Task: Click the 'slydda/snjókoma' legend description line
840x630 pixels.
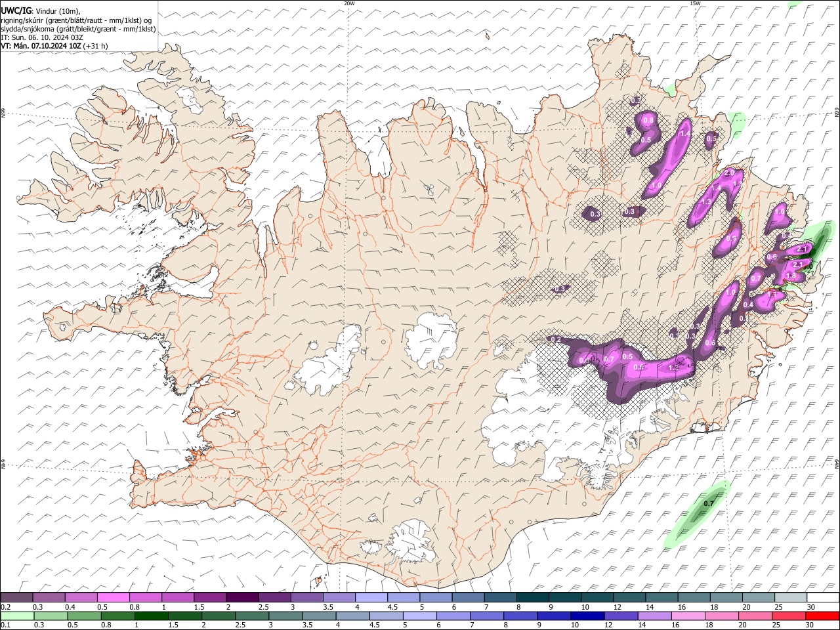Action: (x=79, y=29)
